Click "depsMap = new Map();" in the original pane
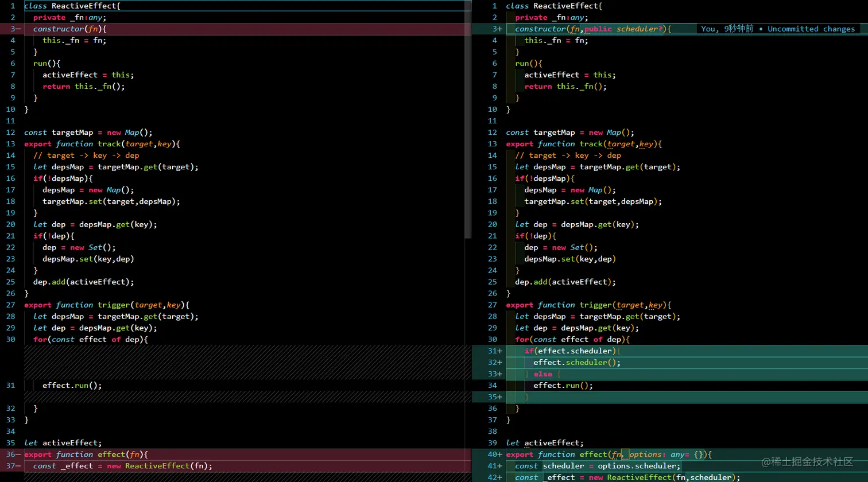The image size is (868, 482). click(x=88, y=189)
